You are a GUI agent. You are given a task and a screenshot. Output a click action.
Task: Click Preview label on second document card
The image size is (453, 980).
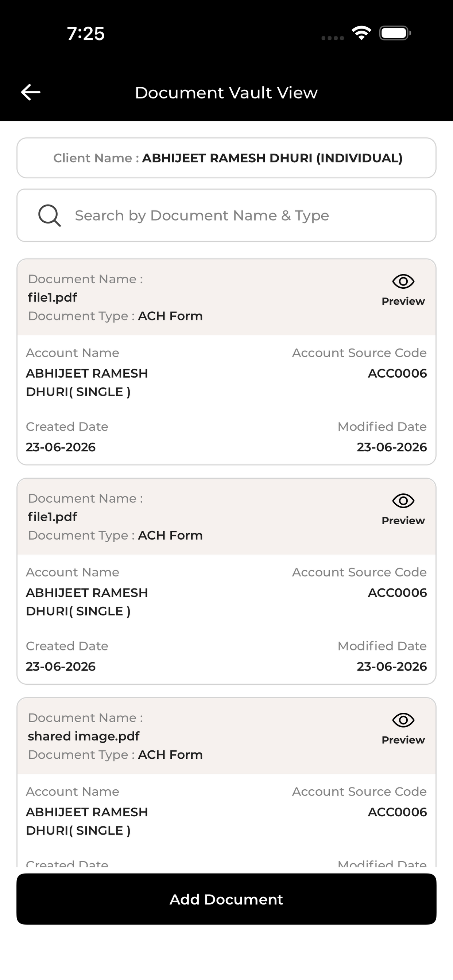(403, 520)
